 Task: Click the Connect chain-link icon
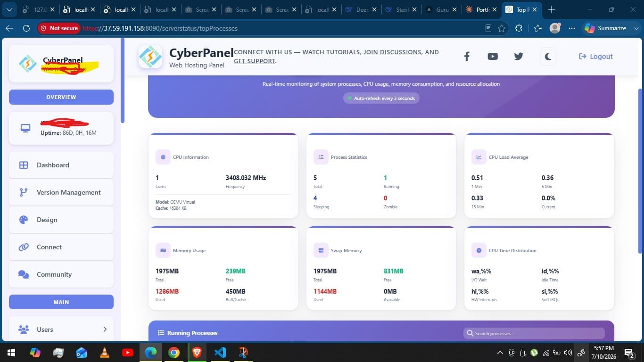tap(24, 247)
